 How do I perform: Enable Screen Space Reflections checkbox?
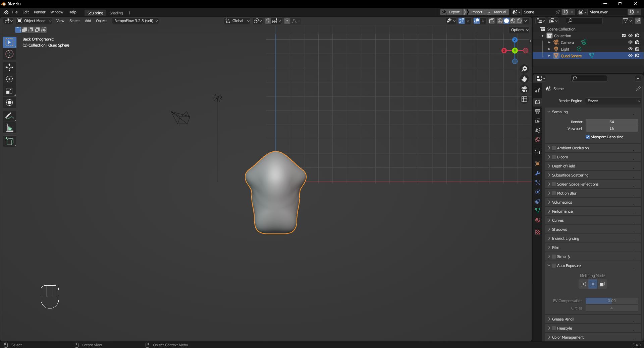coord(554,184)
